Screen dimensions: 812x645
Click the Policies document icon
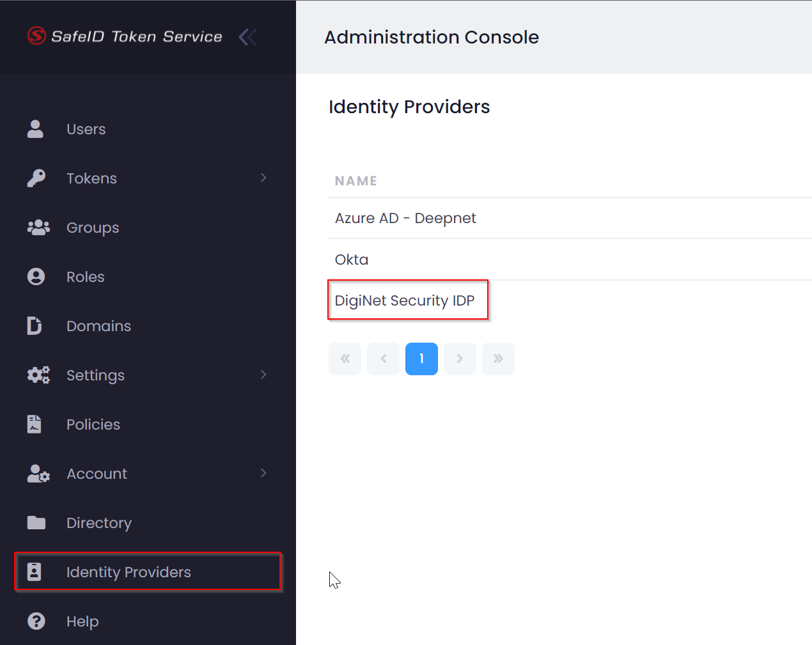35,424
